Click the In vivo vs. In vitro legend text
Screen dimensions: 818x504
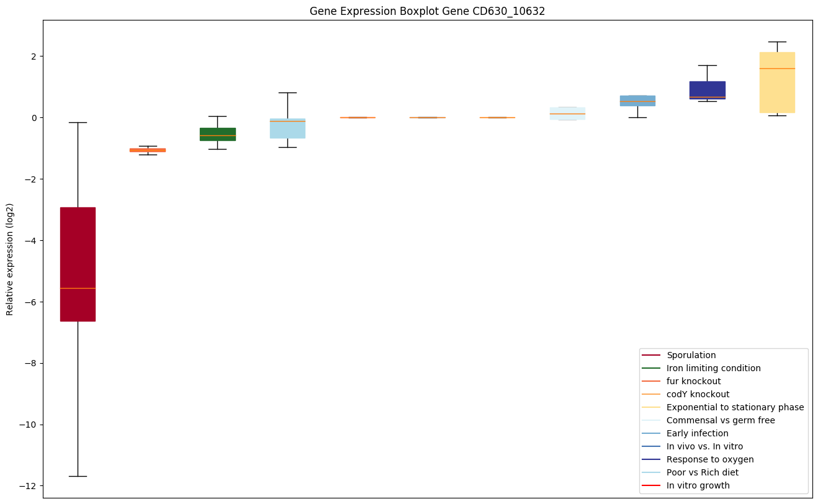point(704,446)
